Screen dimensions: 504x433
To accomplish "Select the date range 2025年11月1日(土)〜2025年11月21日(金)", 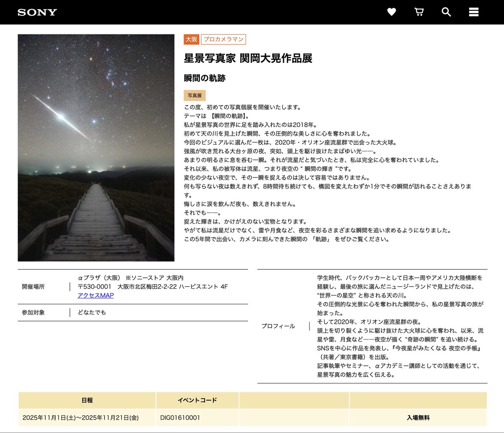I will point(81,418).
